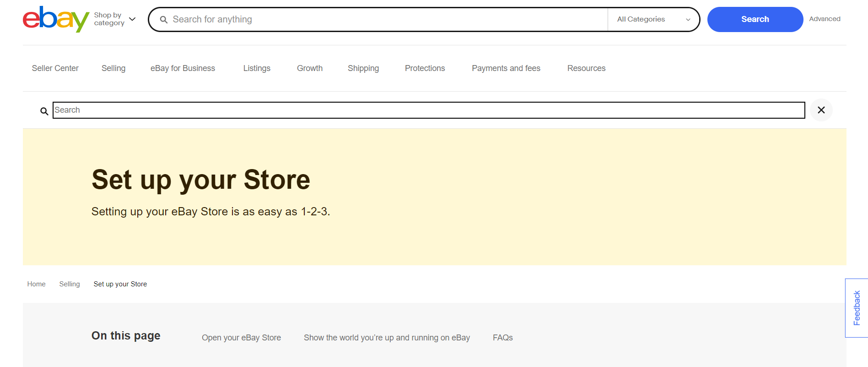
Task: Go to Home breadcrumb
Action: coord(36,284)
